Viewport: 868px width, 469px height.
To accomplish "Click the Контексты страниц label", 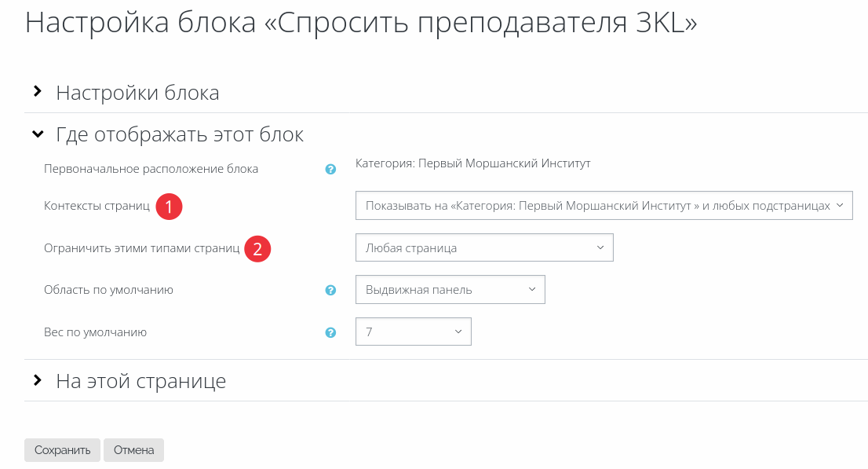I will (x=97, y=207).
